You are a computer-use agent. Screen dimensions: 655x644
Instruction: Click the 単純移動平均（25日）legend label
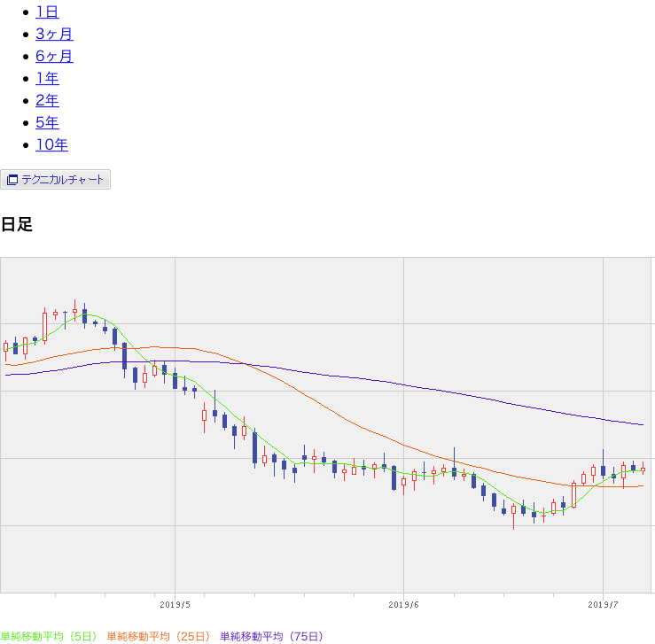click(159, 637)
